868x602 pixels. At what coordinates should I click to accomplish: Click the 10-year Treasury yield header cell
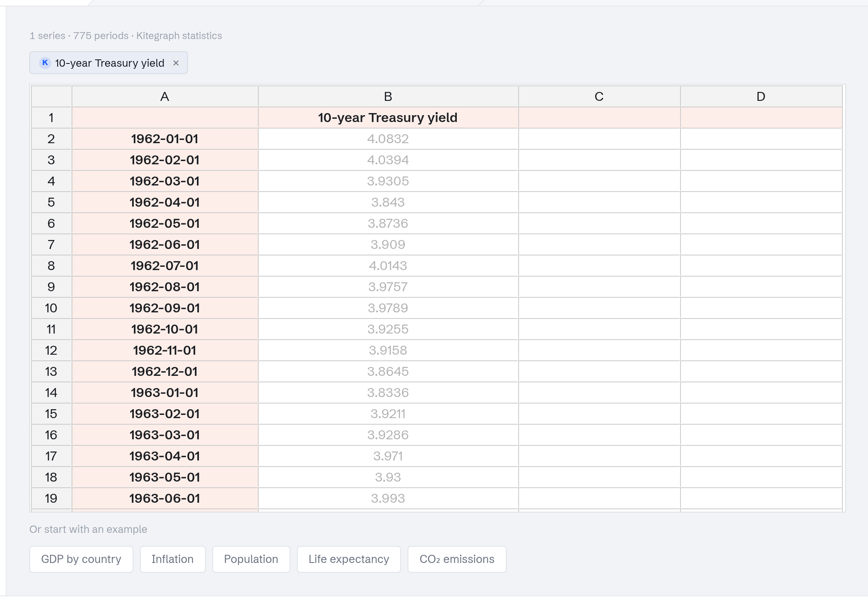point(388,118)
